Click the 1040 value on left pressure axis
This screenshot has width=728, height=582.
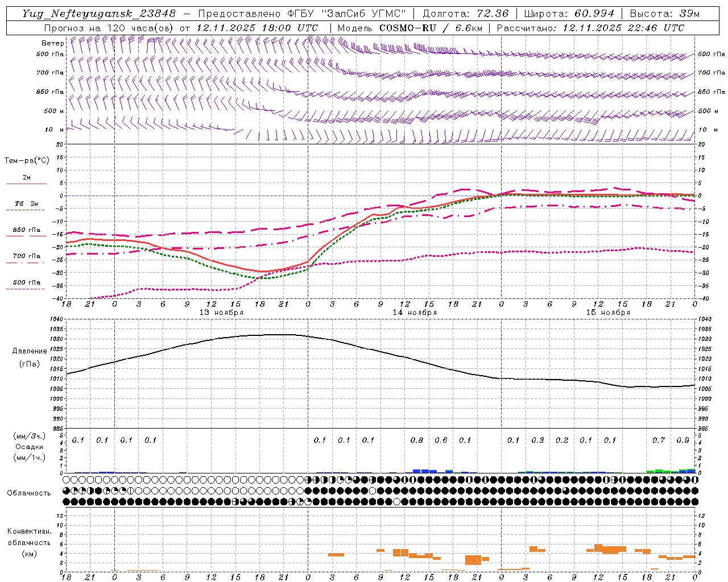click(x=58, y=319)
